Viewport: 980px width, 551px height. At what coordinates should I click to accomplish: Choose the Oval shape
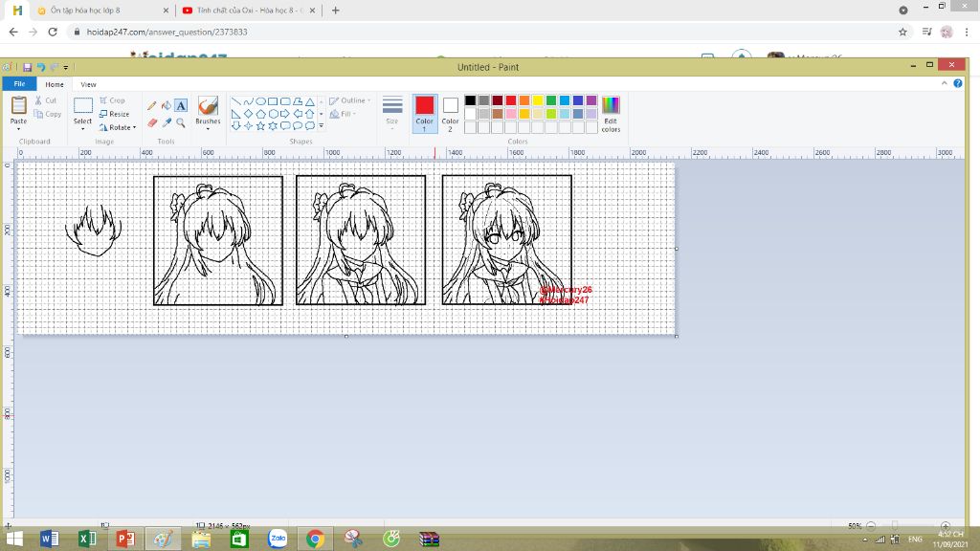(x=260, y=101)
